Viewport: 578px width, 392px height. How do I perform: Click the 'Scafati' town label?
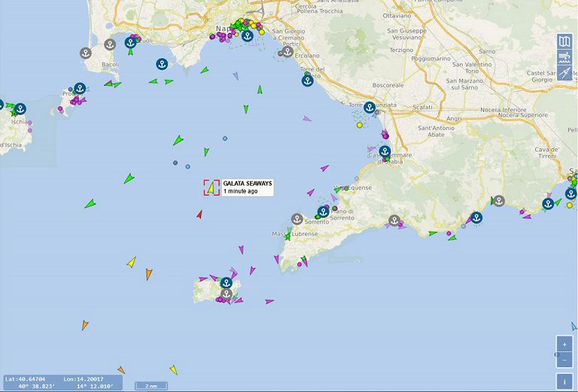tap(422, 107)
